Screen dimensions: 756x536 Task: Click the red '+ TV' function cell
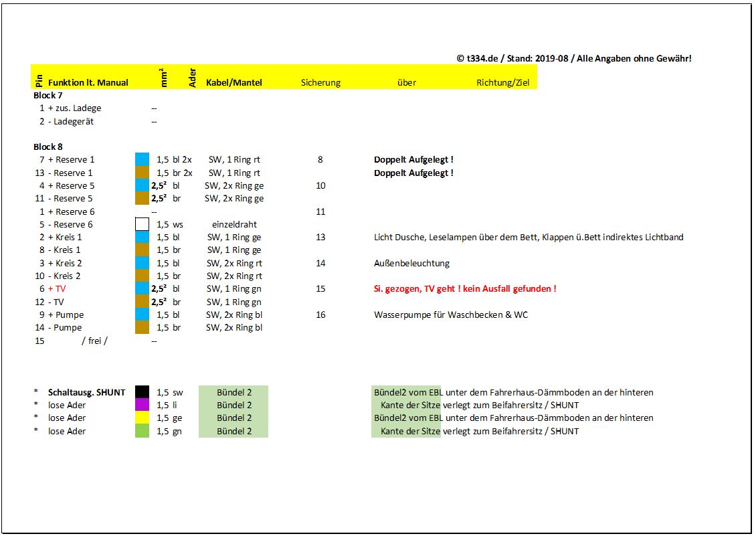56,288
